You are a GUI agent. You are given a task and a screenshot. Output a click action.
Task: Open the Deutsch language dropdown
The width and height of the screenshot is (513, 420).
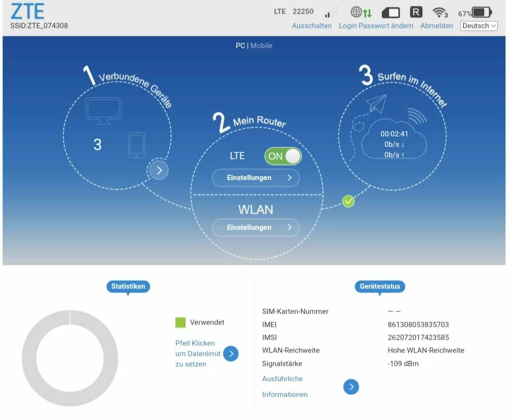coord(479,26)
